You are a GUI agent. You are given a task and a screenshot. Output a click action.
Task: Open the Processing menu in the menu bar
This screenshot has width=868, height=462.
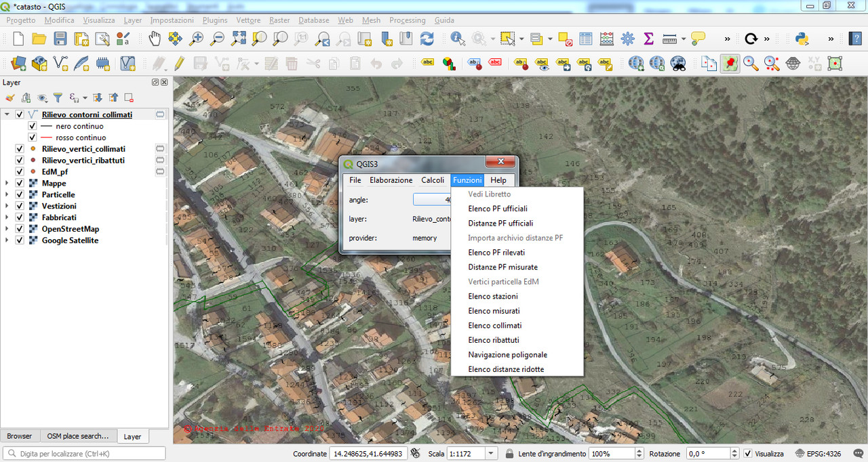coord(407,20)
